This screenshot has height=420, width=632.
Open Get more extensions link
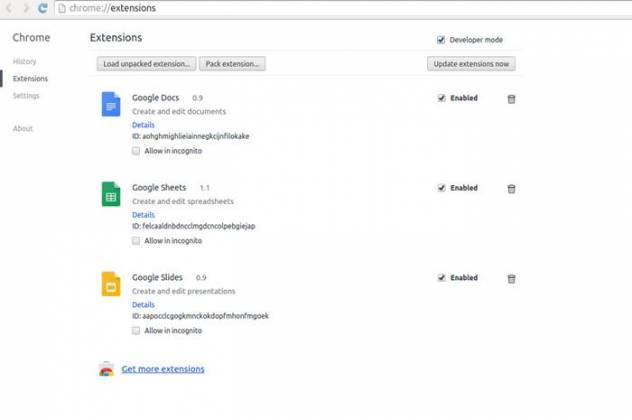(x=163, y=369)
